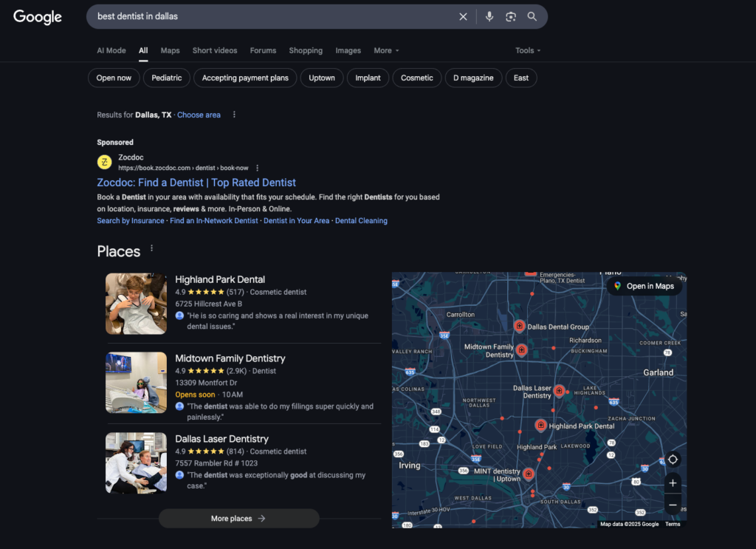Select the Implant filter chip
Screen dimensions: 756x549
(x=368, y=78)
